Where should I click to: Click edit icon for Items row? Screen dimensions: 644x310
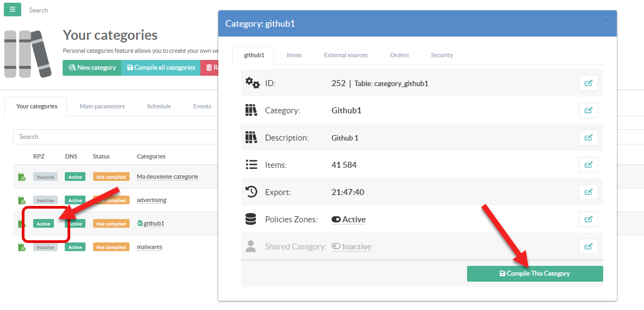(x=588, y=165)
